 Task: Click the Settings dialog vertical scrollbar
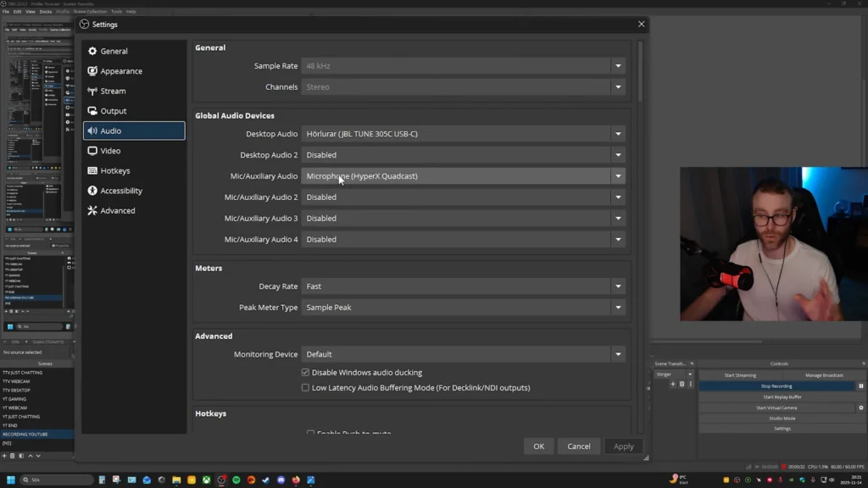click(641, 72)
